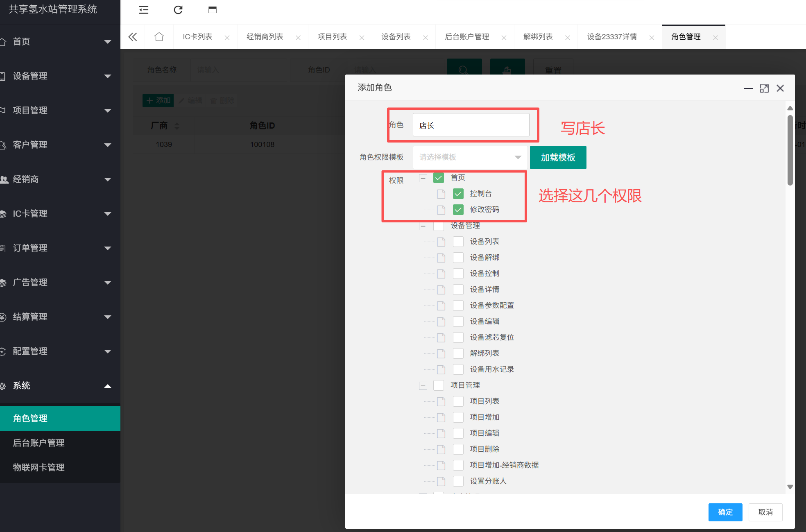
Task: Confirm with the 确定 button
Action: click(725, 512)
